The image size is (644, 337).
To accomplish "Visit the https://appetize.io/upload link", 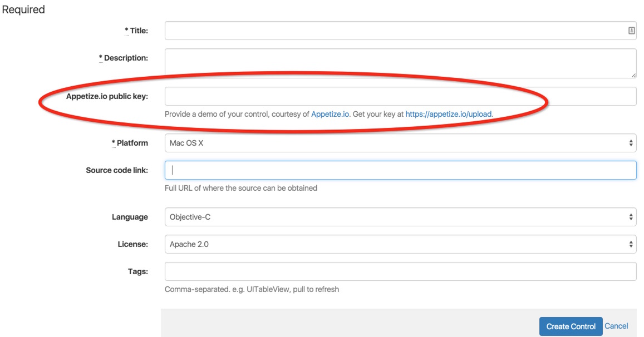I will click(449, 115).
